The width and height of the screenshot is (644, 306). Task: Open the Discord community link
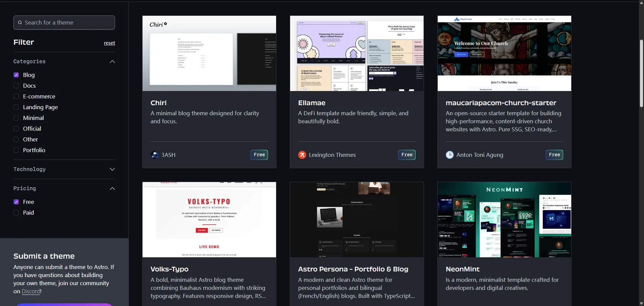point(31,292)
